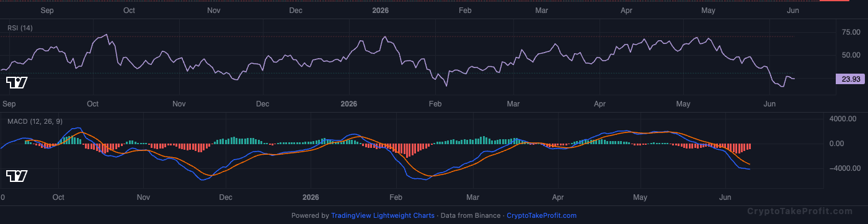
Task: Click the -4000.00 MACD scale value
Action: click(846, 168)
